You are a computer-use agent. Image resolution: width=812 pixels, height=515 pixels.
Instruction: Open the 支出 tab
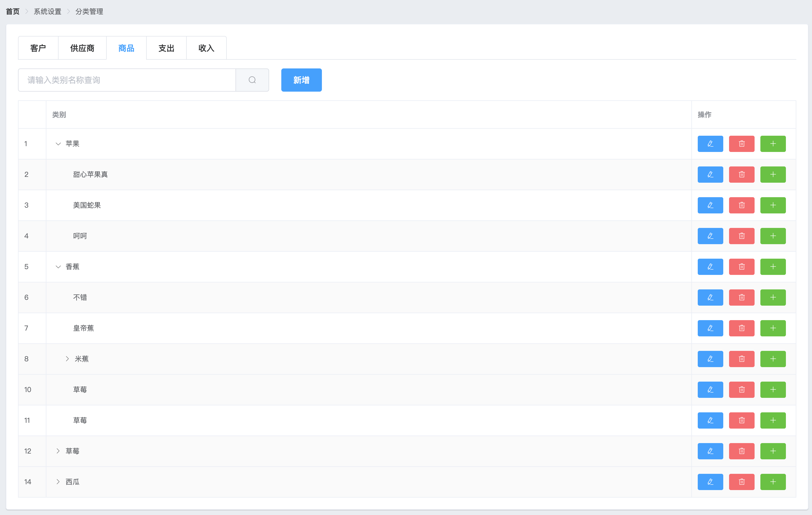[166, 48]
